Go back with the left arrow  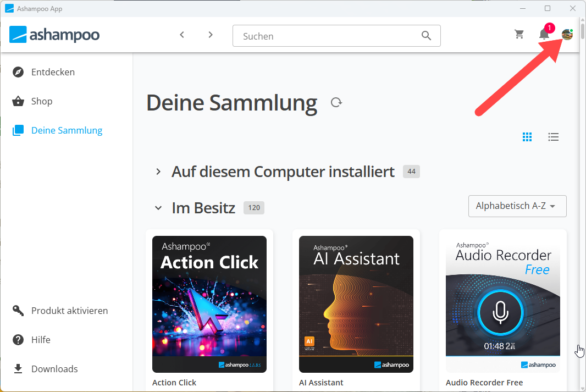(x=182, y=35)
